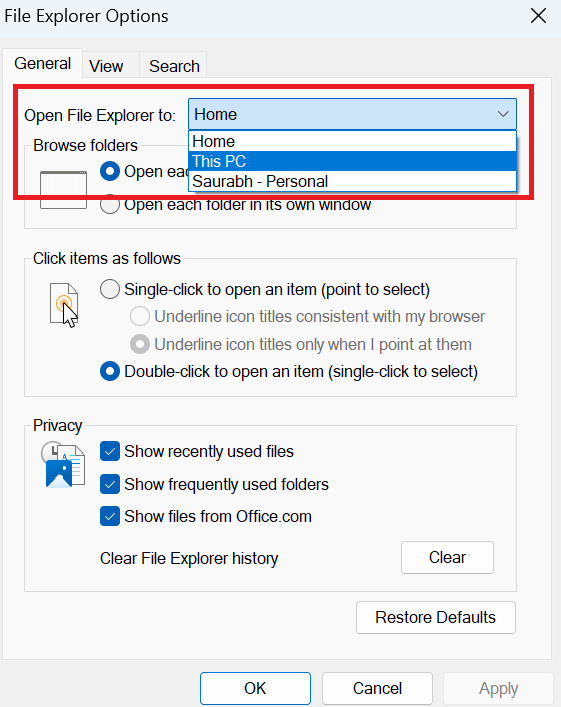Viewport: 561px width, 707px height.
Task: Clear File Explorer history with Clear button
Action: pyautogui.click(x=447, y=558)
